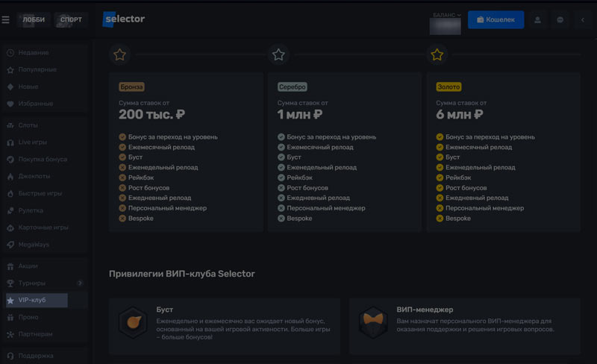Open the Wallet button
The width and height of the screenshot is (597, 364).
496,19
